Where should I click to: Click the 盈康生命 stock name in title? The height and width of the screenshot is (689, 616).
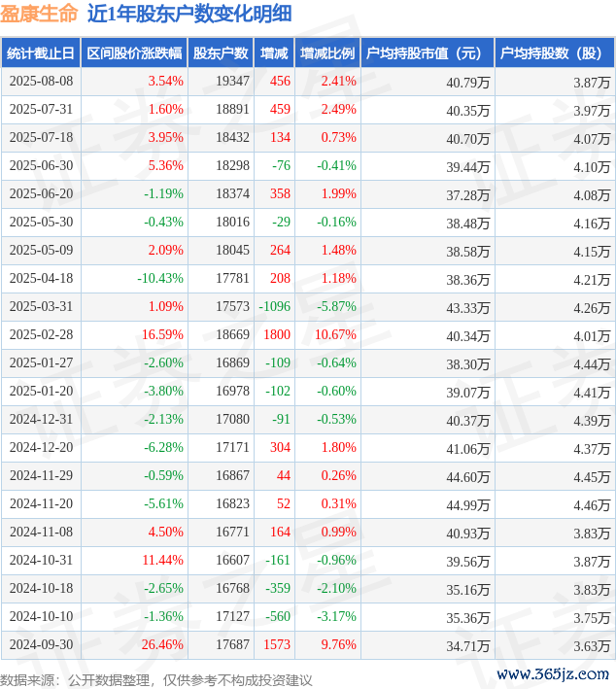38,16
